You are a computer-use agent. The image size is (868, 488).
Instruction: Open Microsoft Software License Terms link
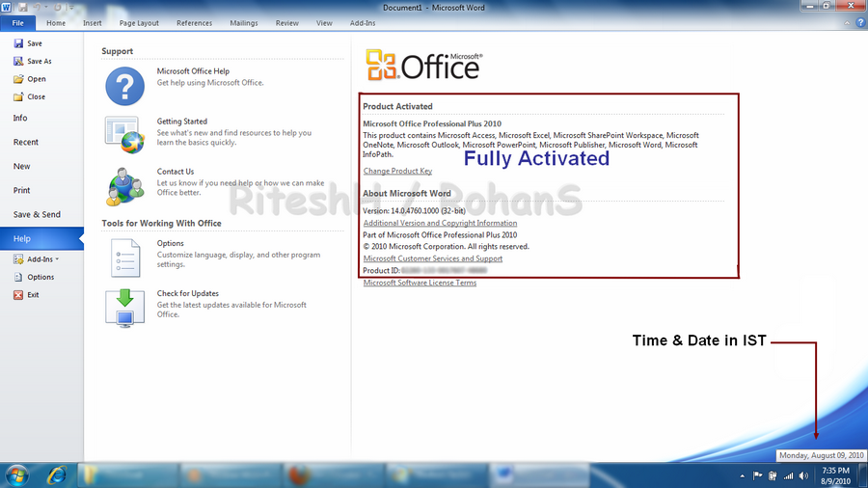tap(420, 283)
